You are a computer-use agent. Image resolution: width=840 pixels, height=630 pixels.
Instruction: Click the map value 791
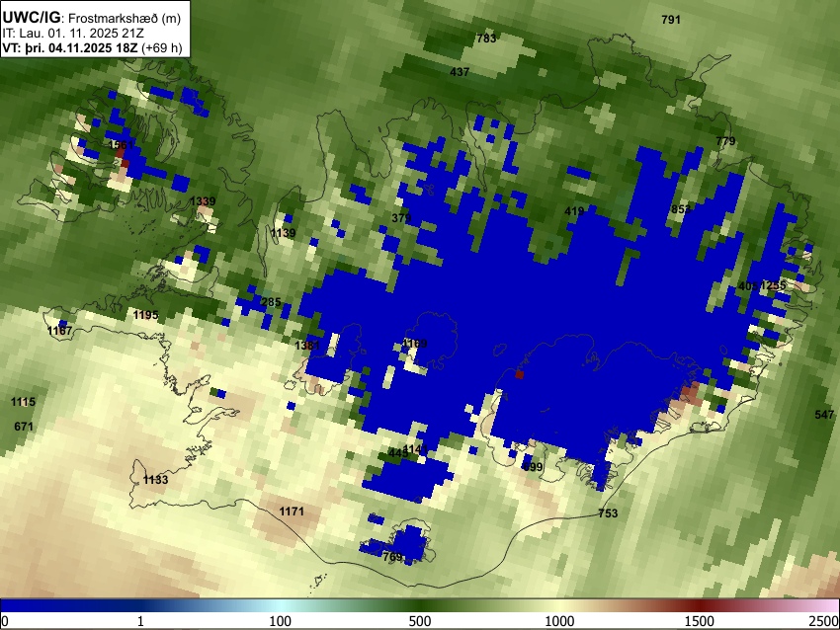tap(671, 20)
